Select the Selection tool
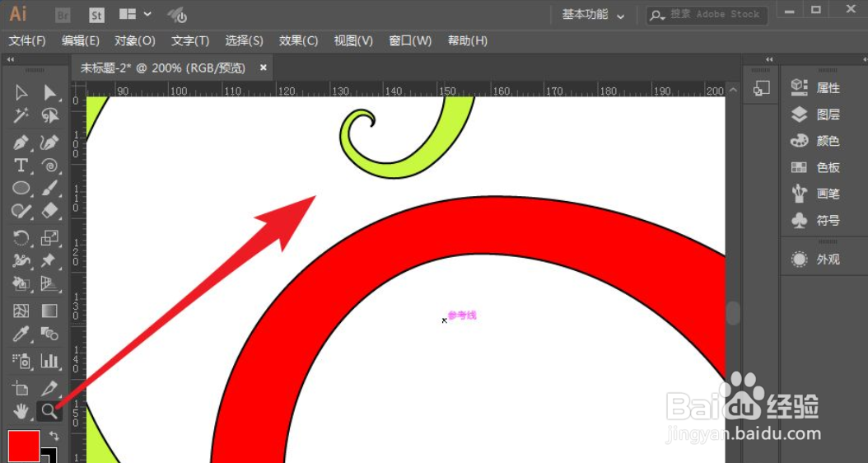The width and height of the screenshot is (868, 463). coord(21,92)
